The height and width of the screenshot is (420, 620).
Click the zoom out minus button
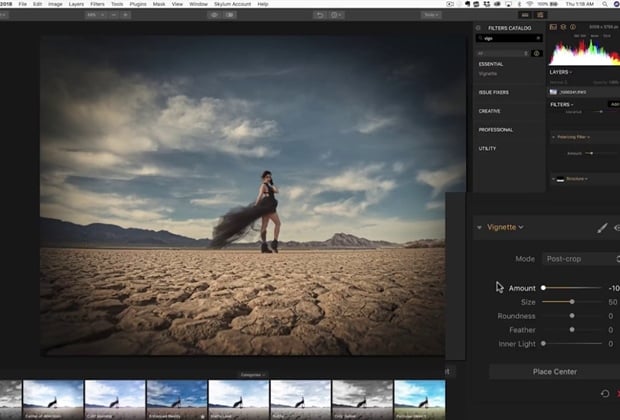click(x=114, y=15)
